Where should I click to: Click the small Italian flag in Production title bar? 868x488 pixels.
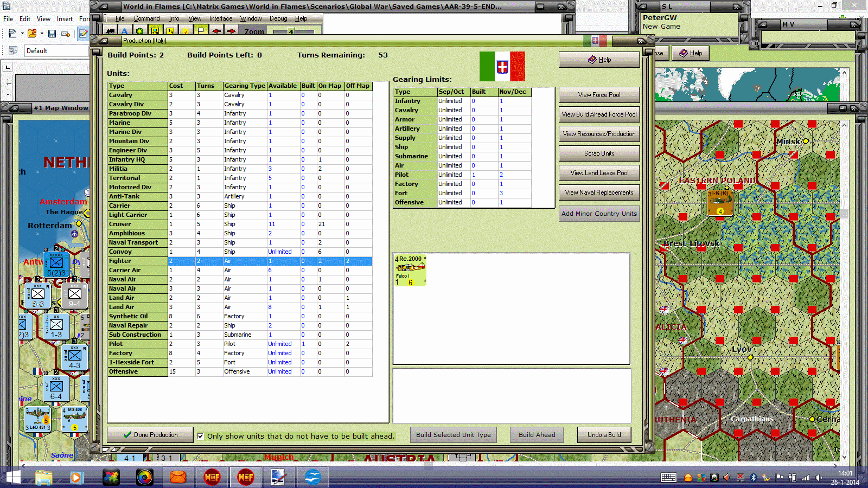(x=595, y=41)
